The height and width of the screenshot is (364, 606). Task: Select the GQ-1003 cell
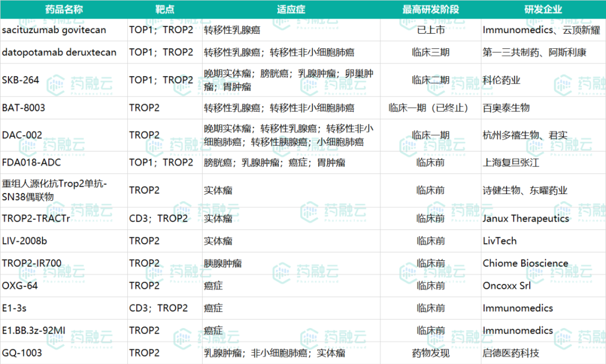pos(64,353)
